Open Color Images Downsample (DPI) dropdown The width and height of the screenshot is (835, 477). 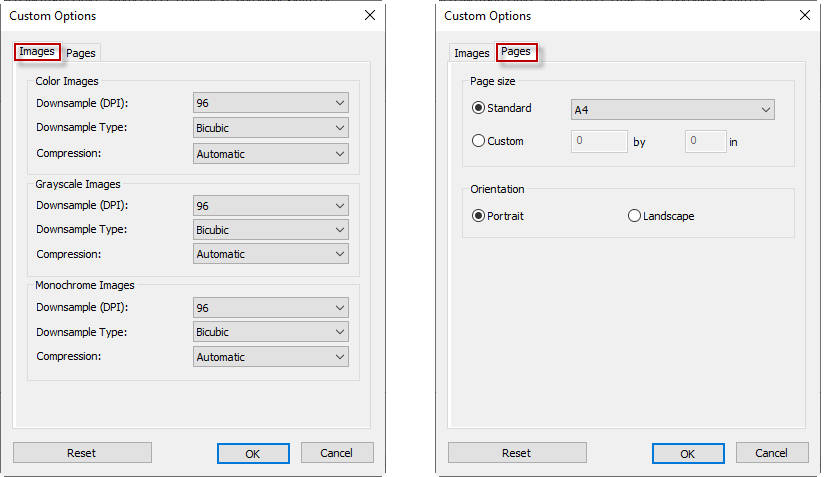click(270, 103)
